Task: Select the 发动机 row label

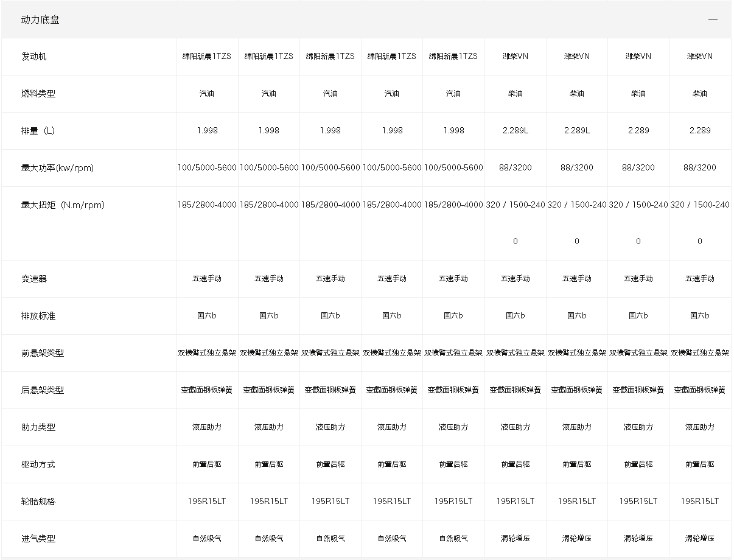Action: coord(33,57)
